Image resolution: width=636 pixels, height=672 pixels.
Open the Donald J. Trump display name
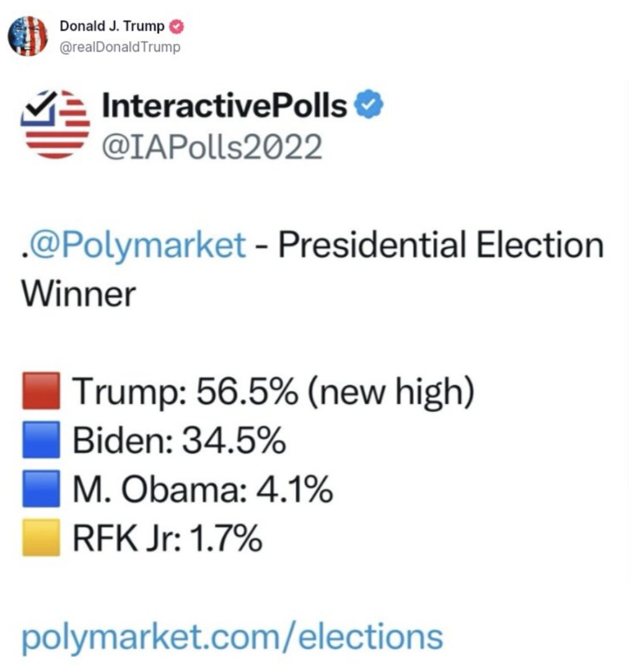click(x=112, y=26)
